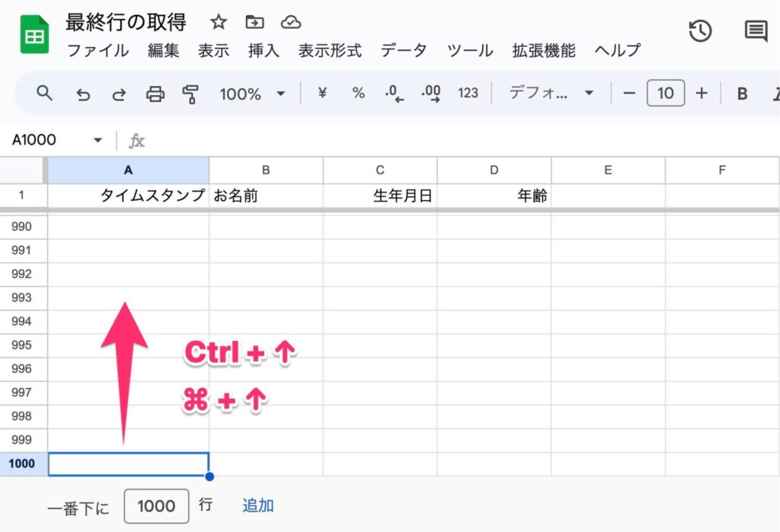
Task: Redo the last action
Action: coord(119,94)
